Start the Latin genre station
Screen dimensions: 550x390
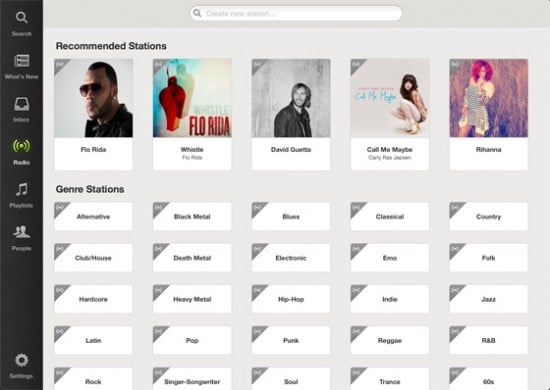tap(93, 340)
